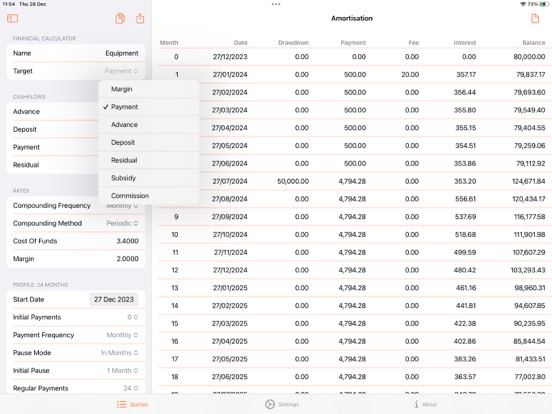Click the Date column header
Screen dimensions: 552x414
(x=241, y=43)
